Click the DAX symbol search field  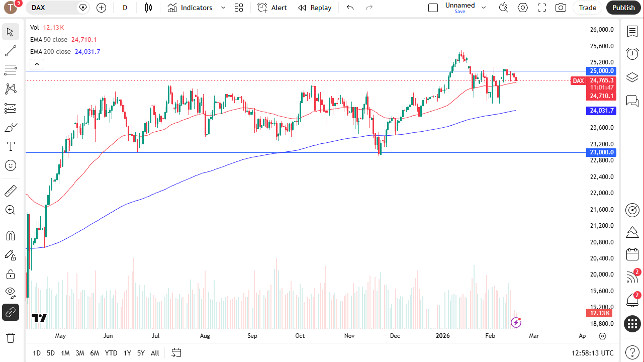[59, 8]
